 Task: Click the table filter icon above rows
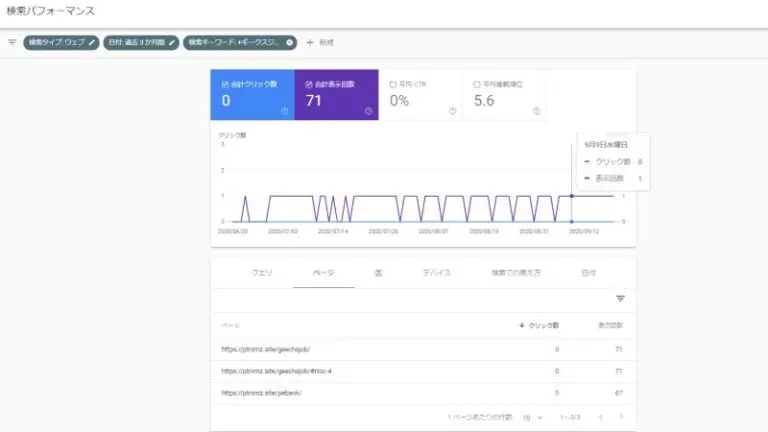[x=620, y=299]
